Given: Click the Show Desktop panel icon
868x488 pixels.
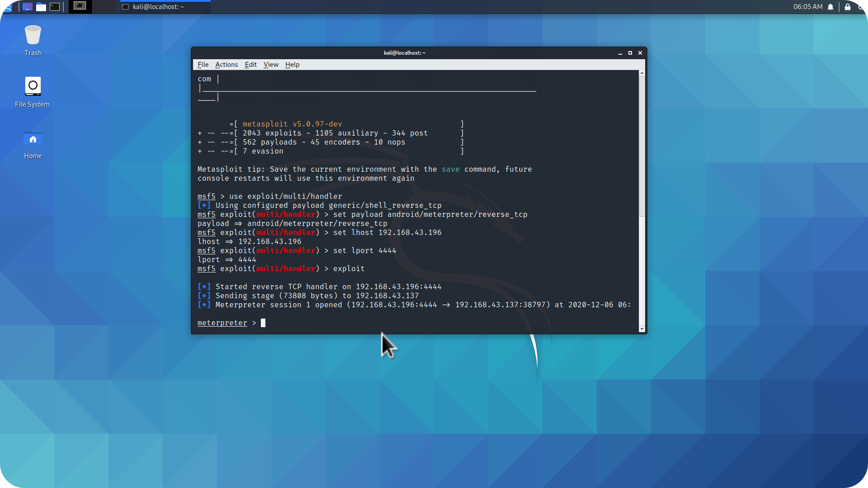Looking at the screenshot, I should click(28, 7).
